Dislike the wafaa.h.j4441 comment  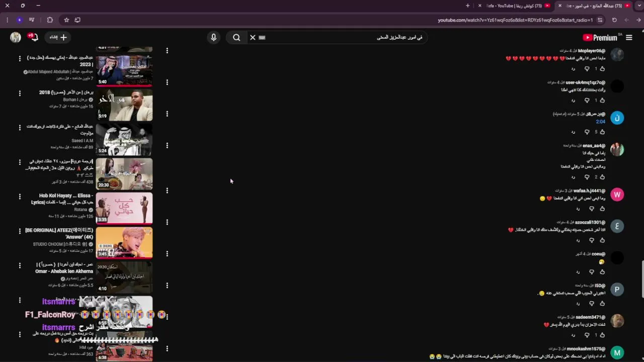click(x=592, y=209)
